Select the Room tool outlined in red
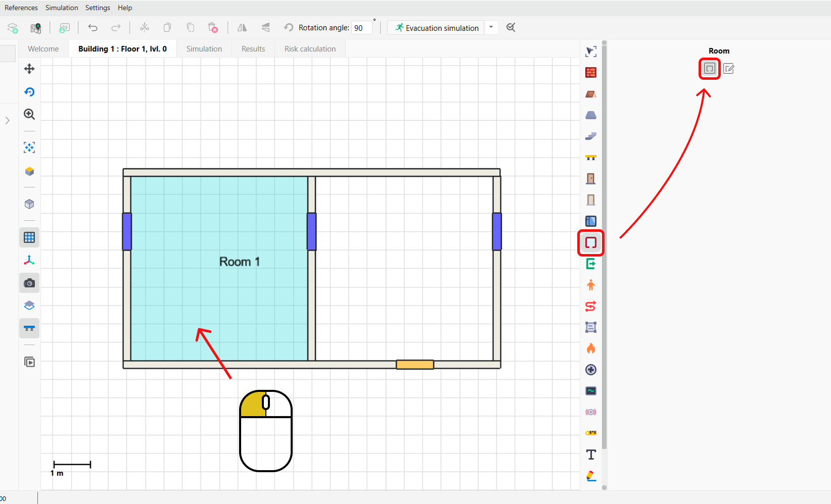The height and width of the screenshot is (504, 831). 590,243
